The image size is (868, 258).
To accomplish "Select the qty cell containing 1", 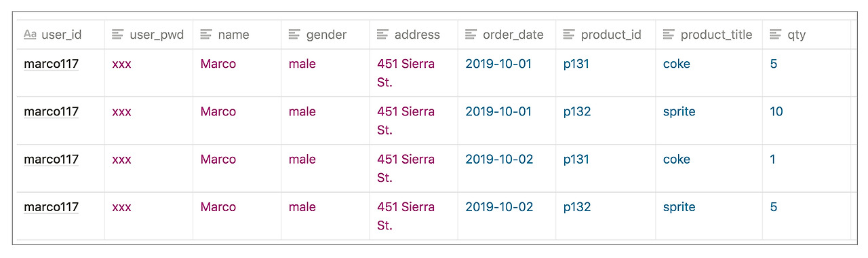I will 806,168.
